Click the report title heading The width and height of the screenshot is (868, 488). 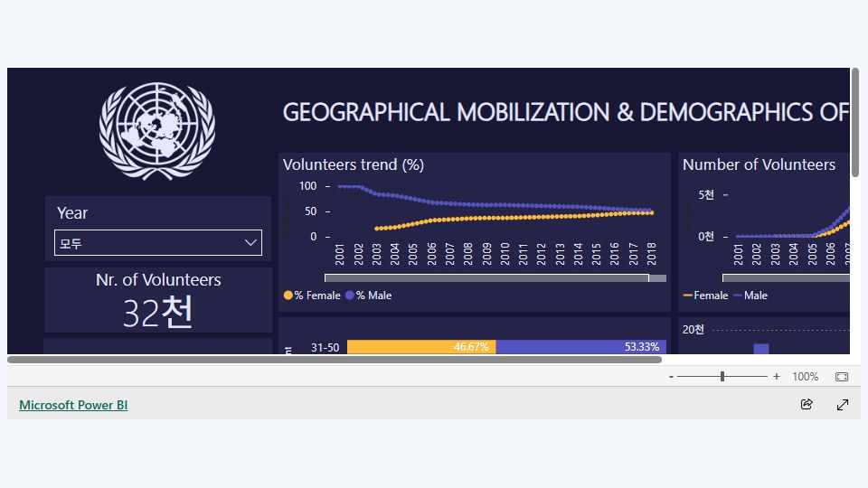tap(566, 112)
